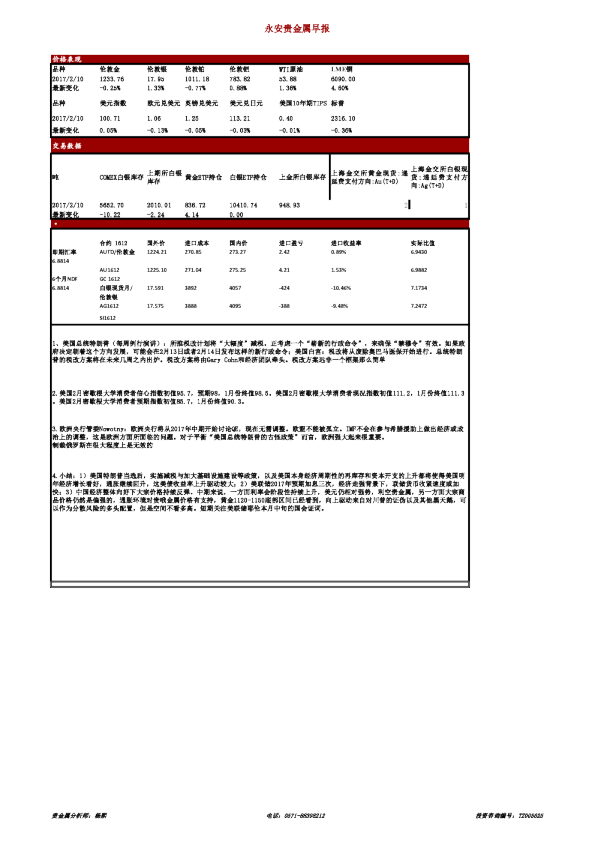This screenshot has height=842, width=595.
Task: Click paragraph 1 about 美国总统特朗普 tax plan
Action: (x=259, y=352)
